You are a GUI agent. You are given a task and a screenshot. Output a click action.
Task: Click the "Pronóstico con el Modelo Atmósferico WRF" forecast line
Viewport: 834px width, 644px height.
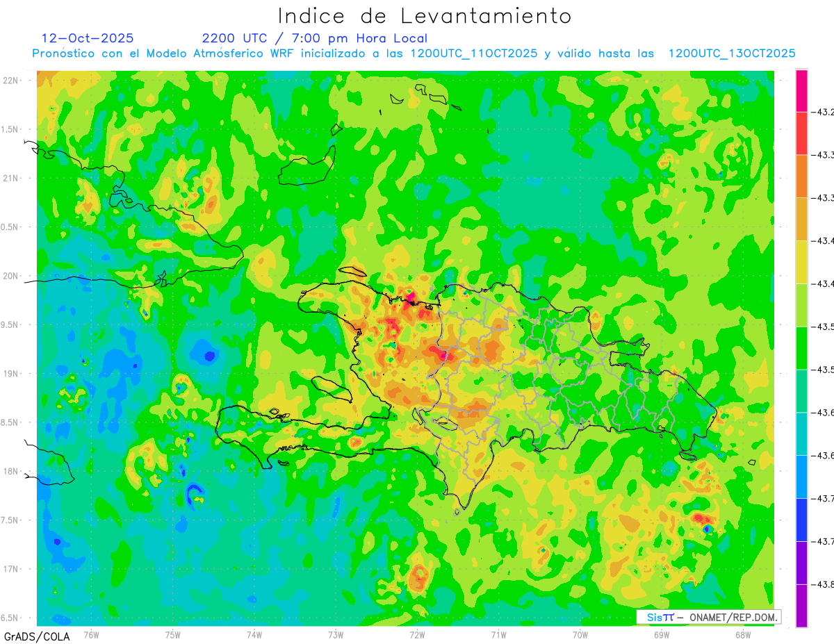pyautogui.click(x=414, y=53)
